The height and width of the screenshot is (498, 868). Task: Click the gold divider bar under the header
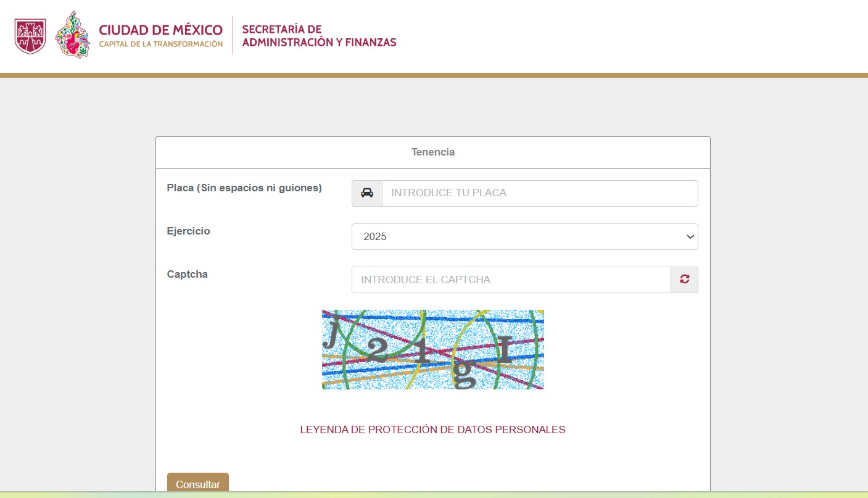(434, 74)
